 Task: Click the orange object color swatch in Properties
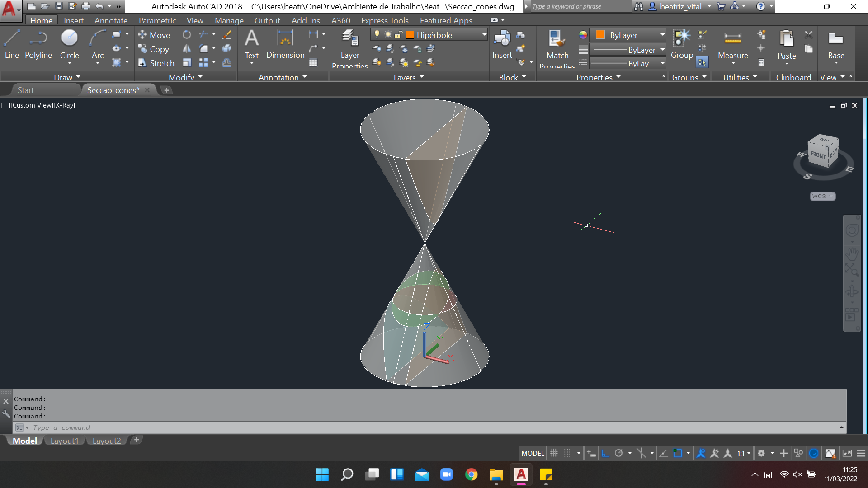coord(600,35)
